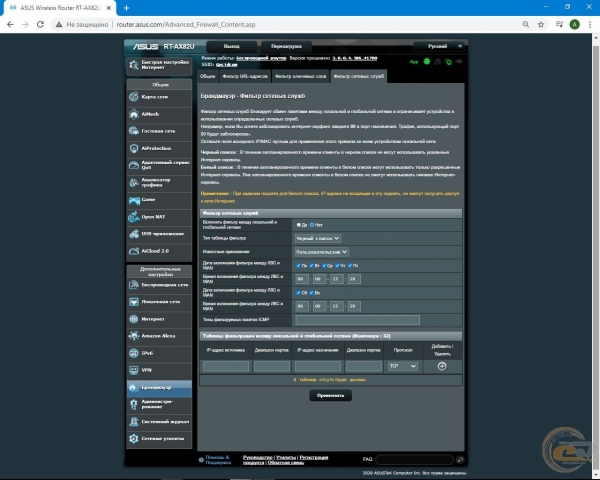Switch to the Общие tab
This screenshot has width=600, height=480.
[x=207, y=76]
